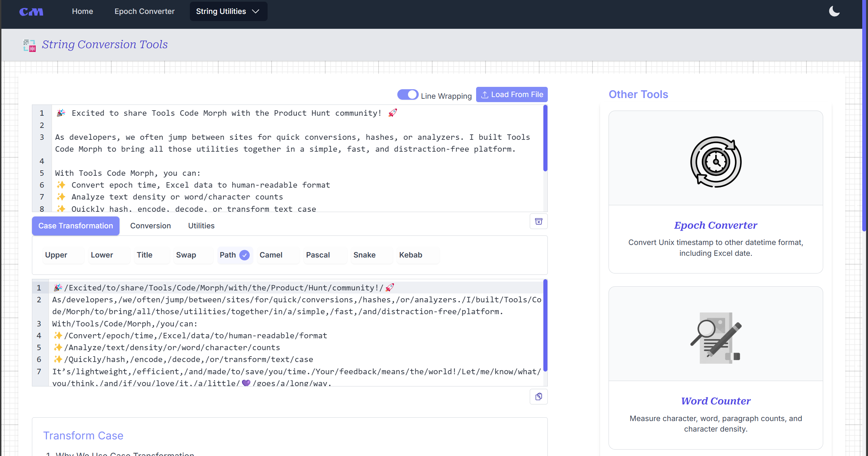Click the Load From File button

pos(512,95)
